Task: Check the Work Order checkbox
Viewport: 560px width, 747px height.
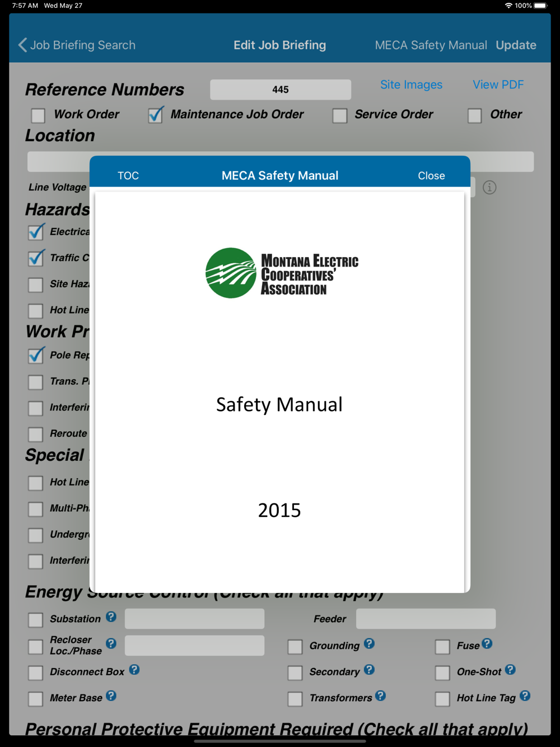Action: tap(38, 115)
